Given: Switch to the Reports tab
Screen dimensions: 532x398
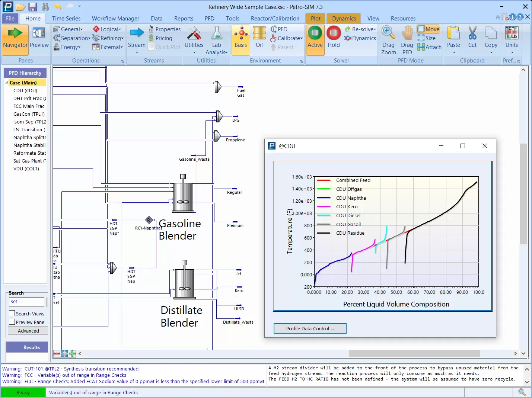Looking at the screenshot, I should pyautogui.click(x=184, y=18).
